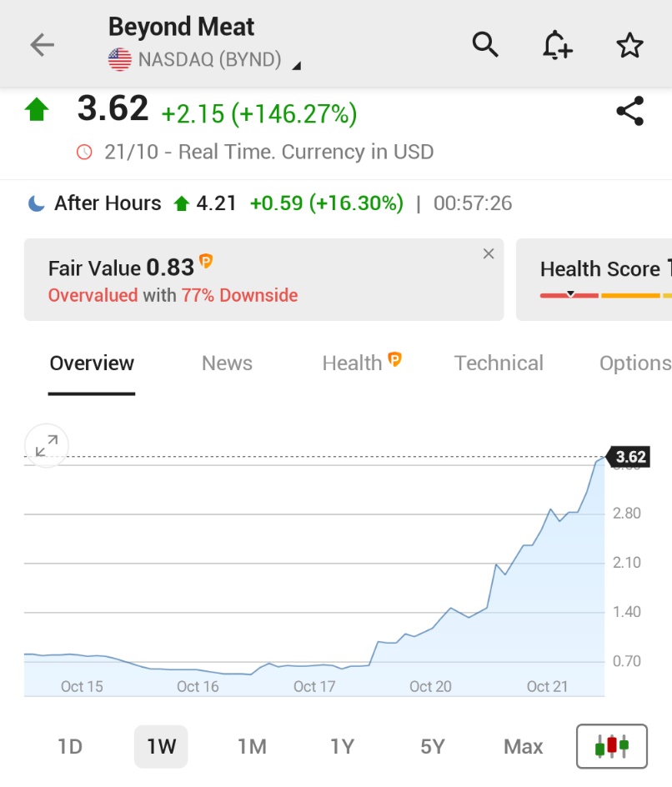Tap the green up arrow beside 3.62
The width and height of the screenshot is (672, 787).
(x=37, y=109)
